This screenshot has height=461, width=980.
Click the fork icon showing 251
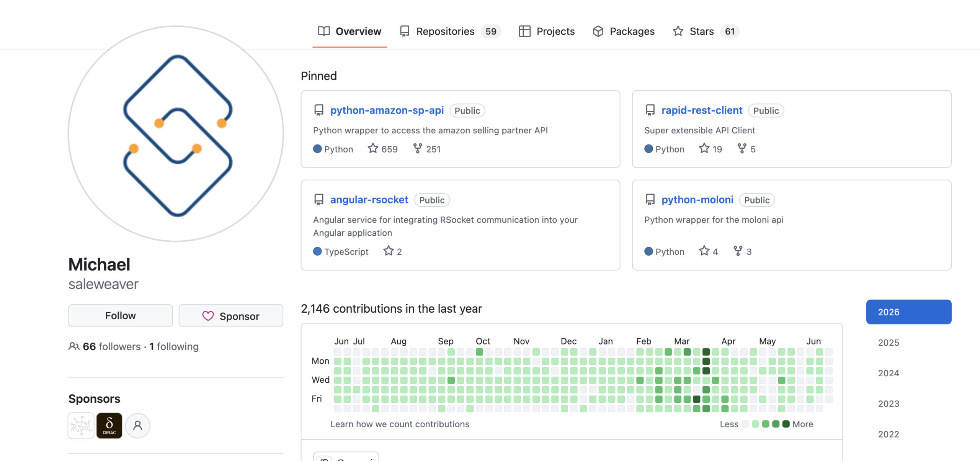418,148
